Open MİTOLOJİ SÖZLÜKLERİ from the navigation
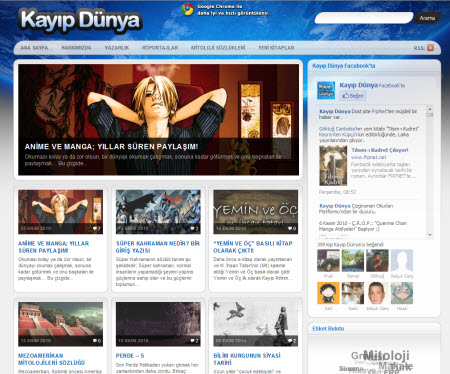The image size is (450, 374). pos(218,48)
